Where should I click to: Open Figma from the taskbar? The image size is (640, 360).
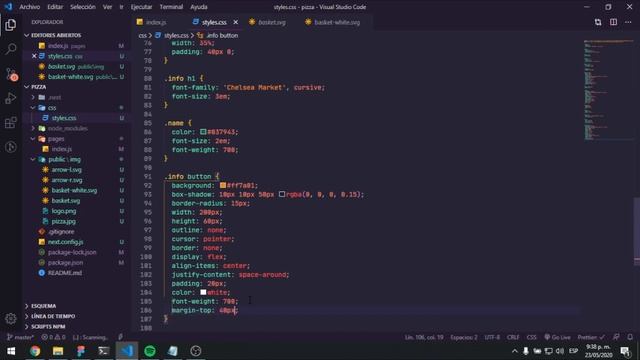[x=81, y=351]
